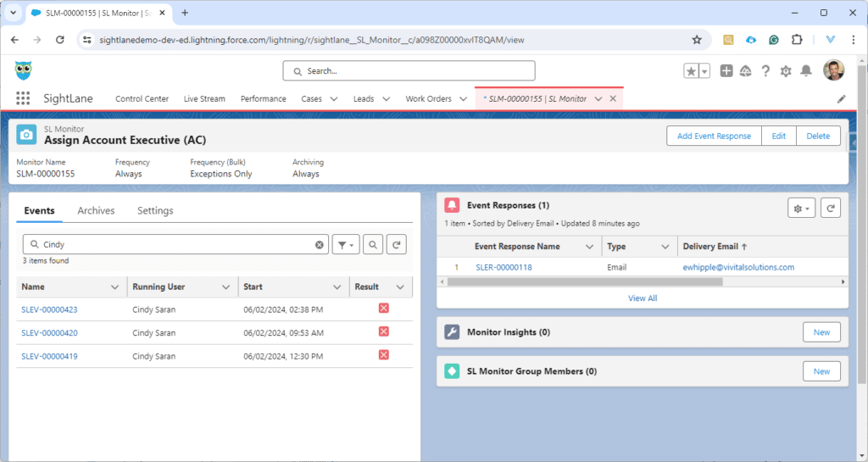Open the Help question mark icon
The height and width of the screenshot is (462, 868).
765,71
